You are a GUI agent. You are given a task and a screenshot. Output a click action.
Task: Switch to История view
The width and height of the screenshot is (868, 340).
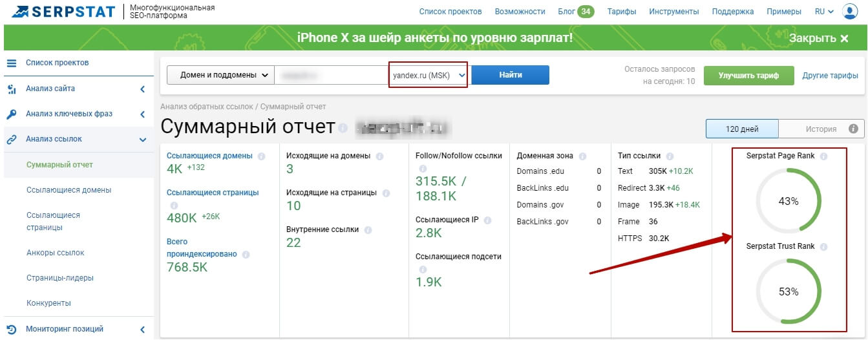820,129
